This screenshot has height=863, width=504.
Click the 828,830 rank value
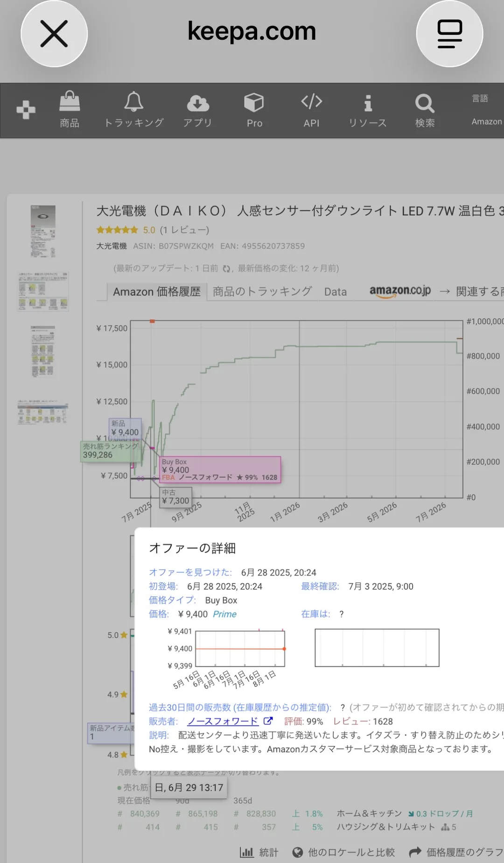pos(261,813)
